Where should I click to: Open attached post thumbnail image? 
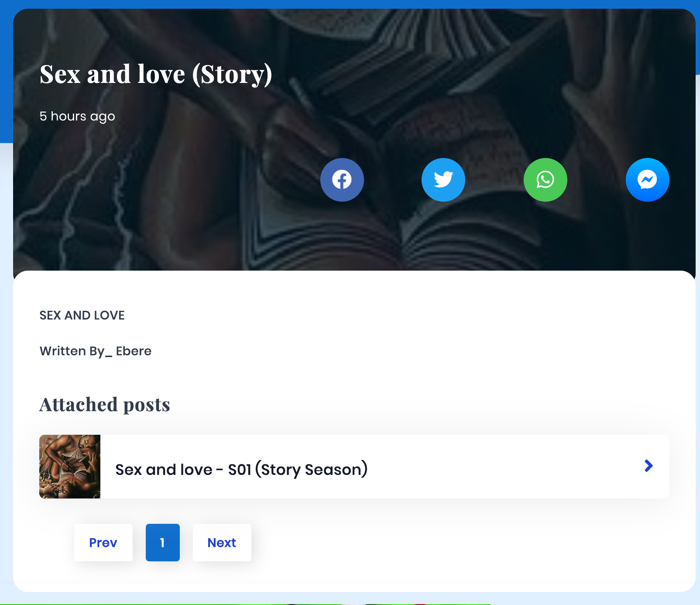[x=70, y=467]
